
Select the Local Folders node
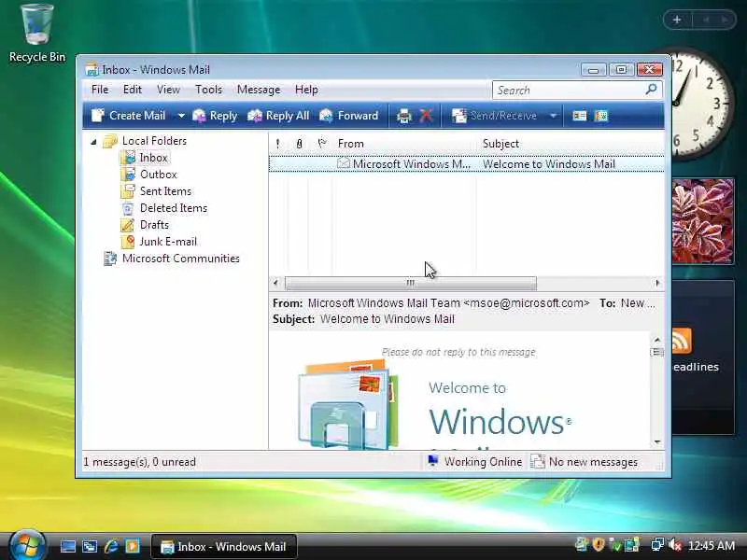(x=154, y=141)
